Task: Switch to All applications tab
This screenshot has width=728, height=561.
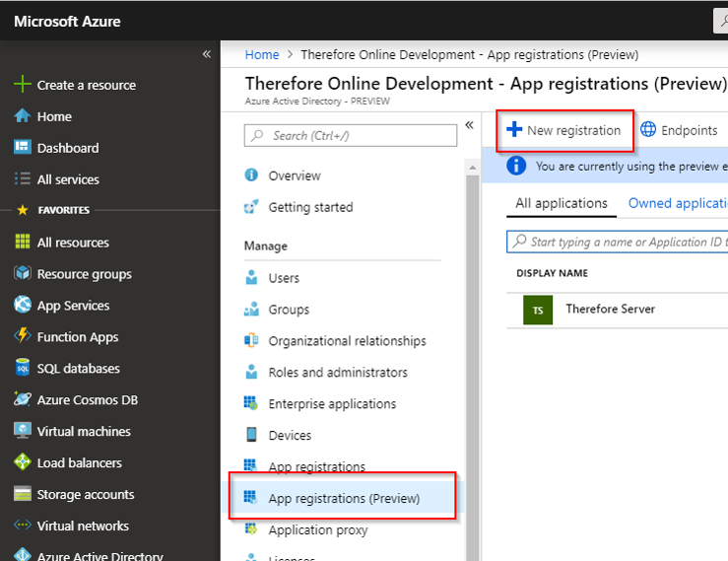Action: (562, 203)
